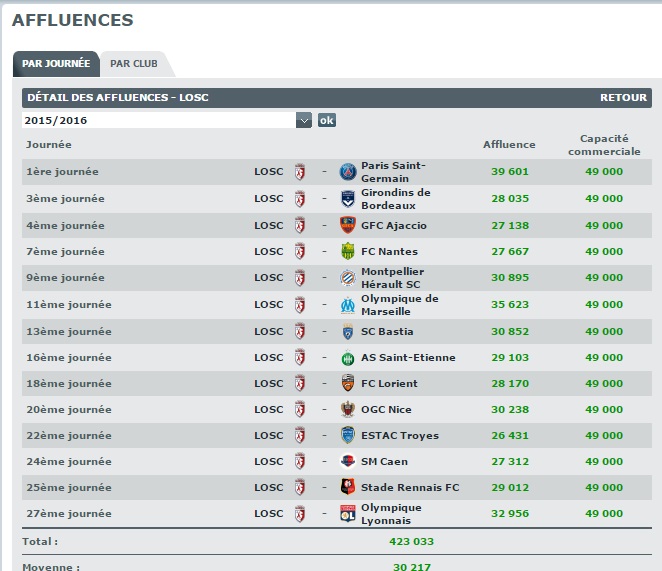Image resolution: width=662 pixels, height=571 pixels.
Task: Click the 13ème journée row label
Action: click(x=69, y=332)
